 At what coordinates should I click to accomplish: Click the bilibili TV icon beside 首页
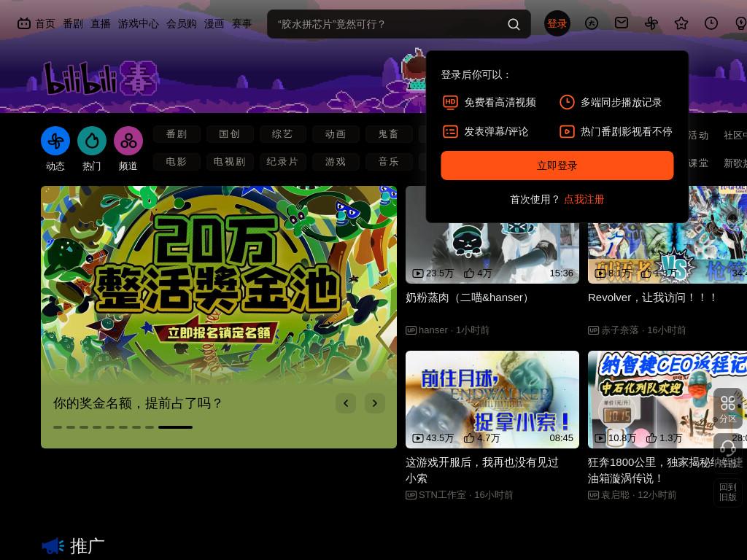[24, 23]
